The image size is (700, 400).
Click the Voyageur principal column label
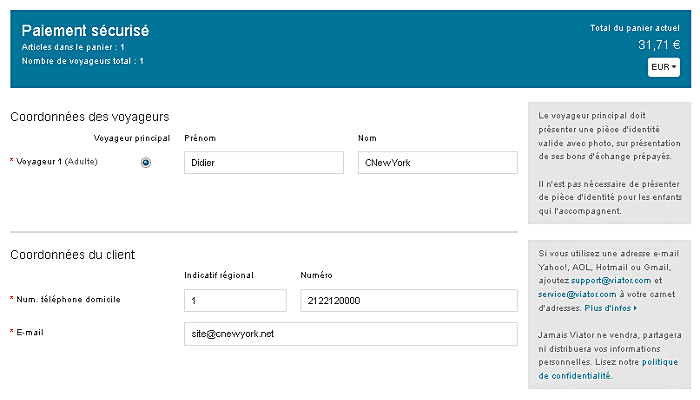[132, 138]
